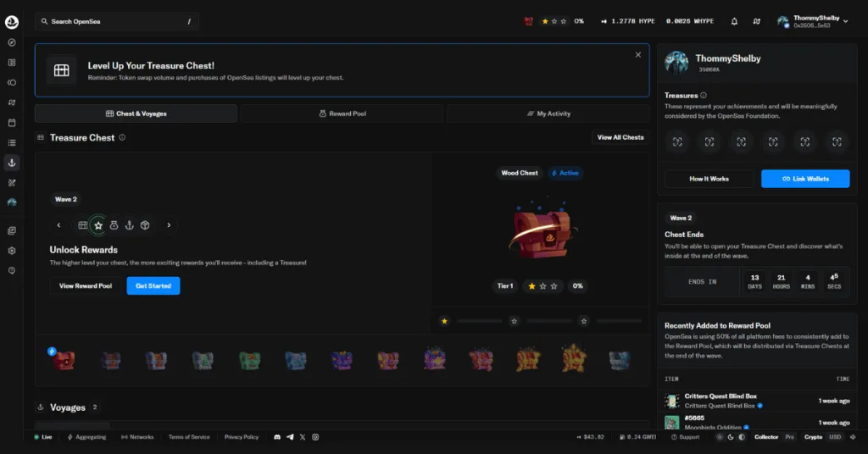Switch currency display to USD
The image size is (868, 454).
pos(835,437)
